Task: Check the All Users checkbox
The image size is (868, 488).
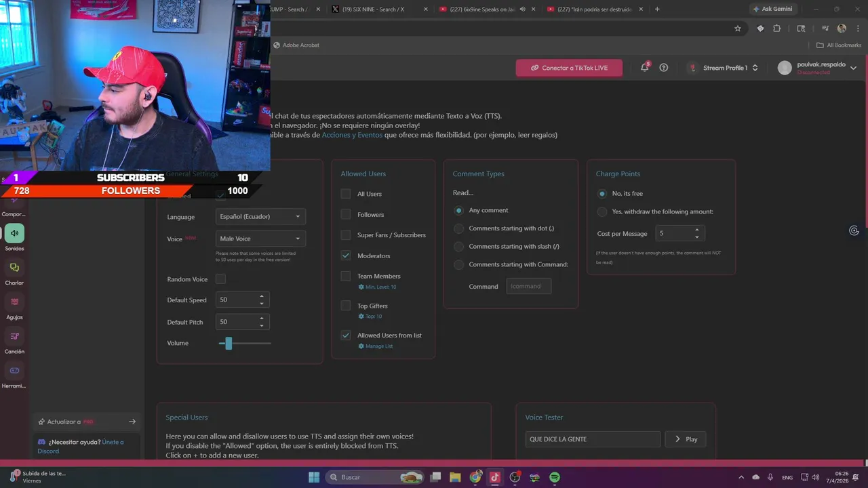Action: point(346,194)
